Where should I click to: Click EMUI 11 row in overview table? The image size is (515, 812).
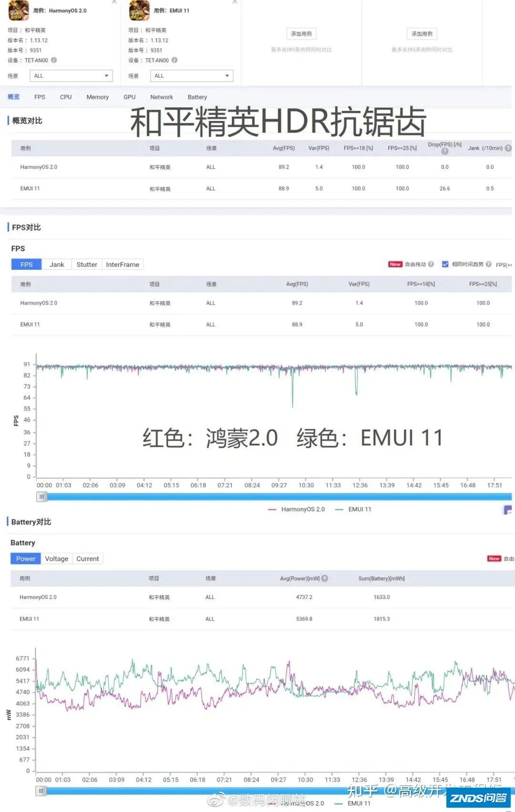(x=261, y=189)
